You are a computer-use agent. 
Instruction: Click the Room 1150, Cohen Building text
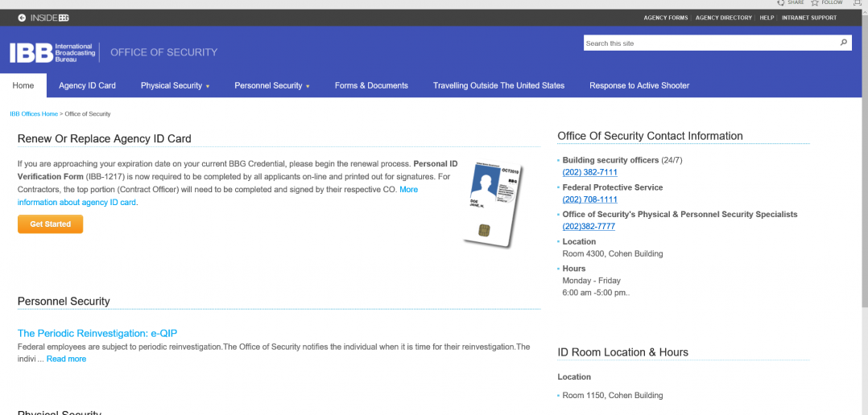point(613,396)
